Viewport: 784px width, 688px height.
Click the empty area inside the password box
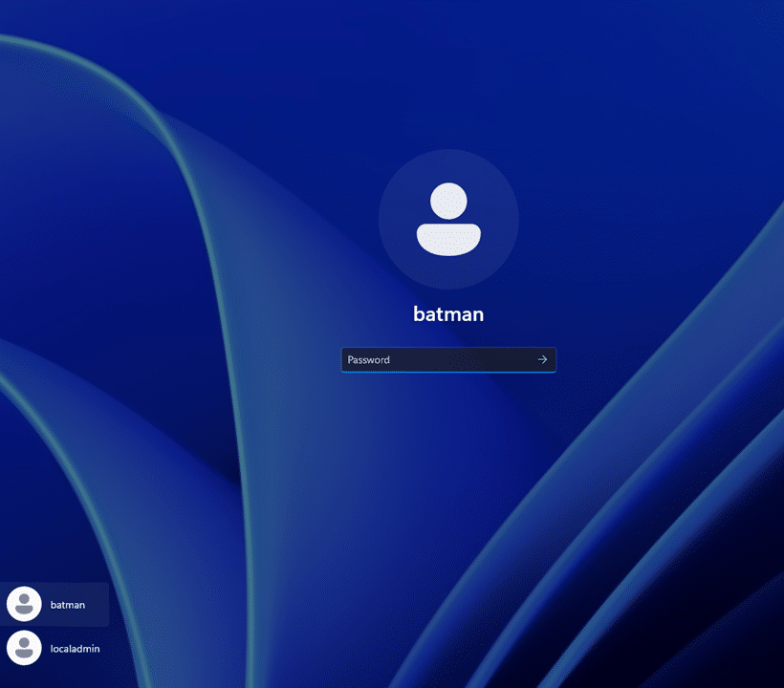coord(468,360)
